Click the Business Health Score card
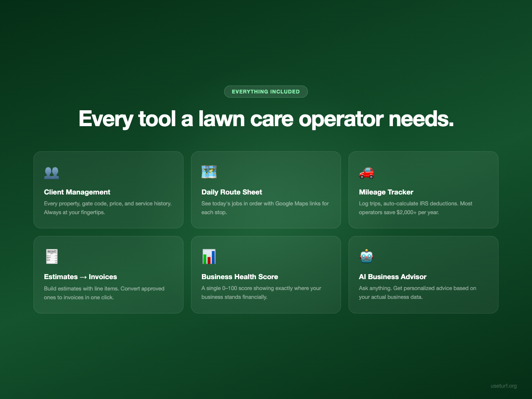 (266, 274)
